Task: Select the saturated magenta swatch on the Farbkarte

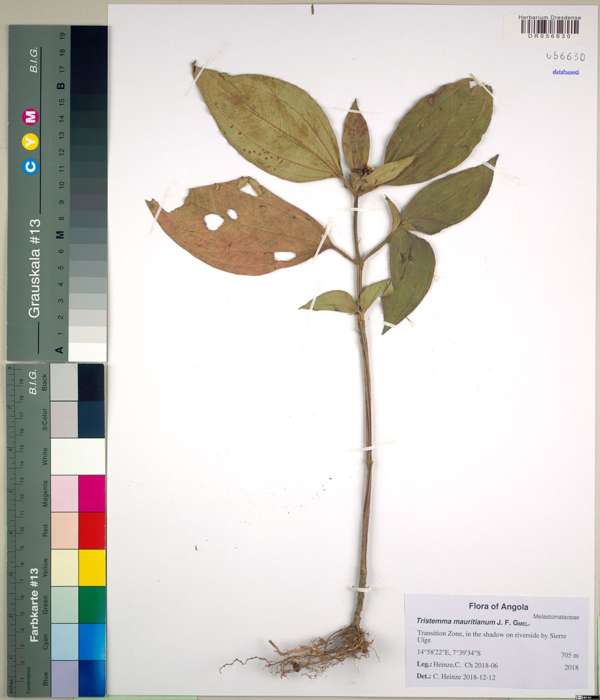Action: 91,493
